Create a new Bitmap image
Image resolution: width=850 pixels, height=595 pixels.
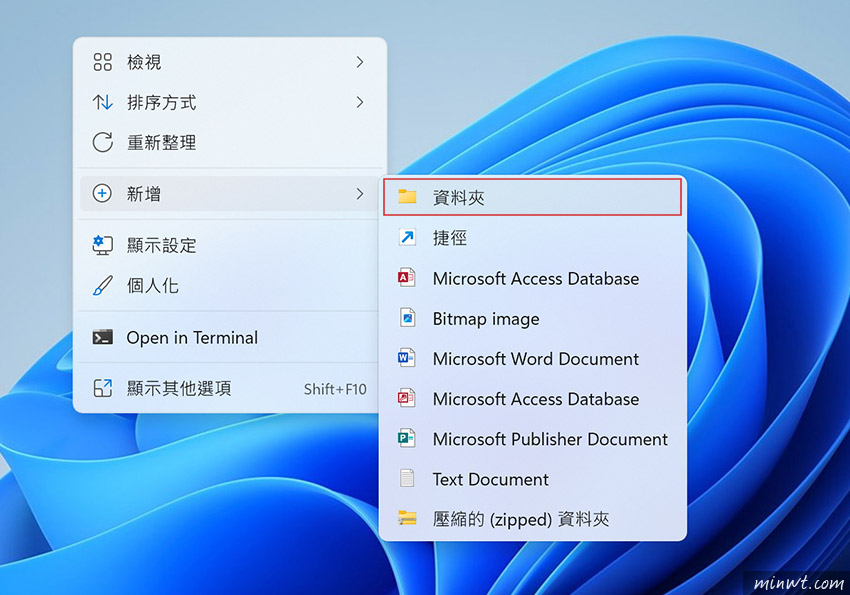(x=532, y=318)
